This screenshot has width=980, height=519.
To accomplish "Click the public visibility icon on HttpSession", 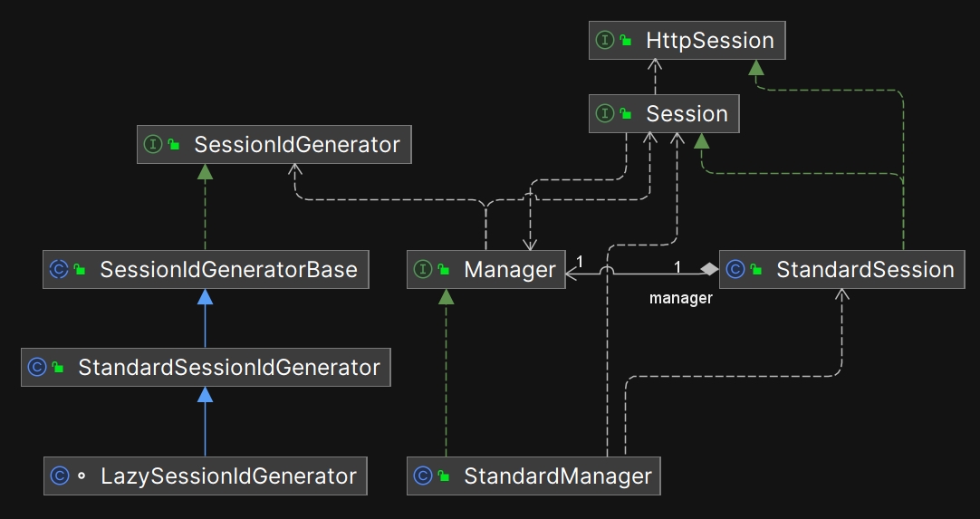I will (626, 42).
